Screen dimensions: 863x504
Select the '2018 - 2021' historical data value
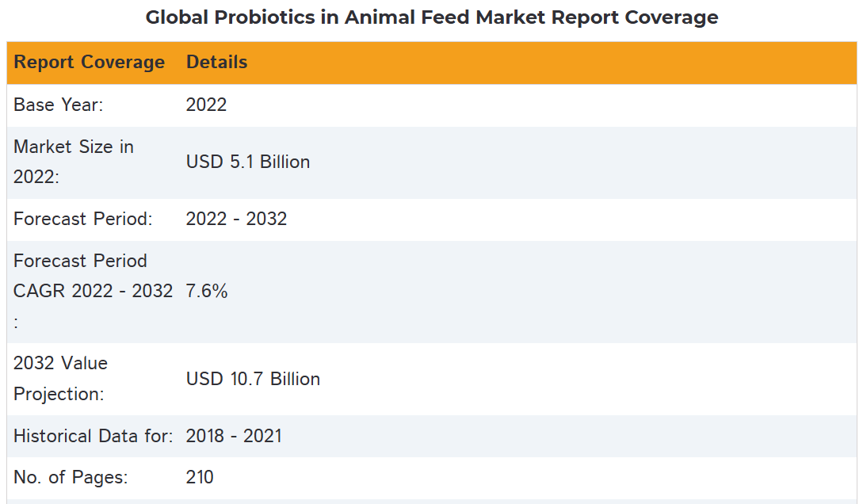click(234, 436)
